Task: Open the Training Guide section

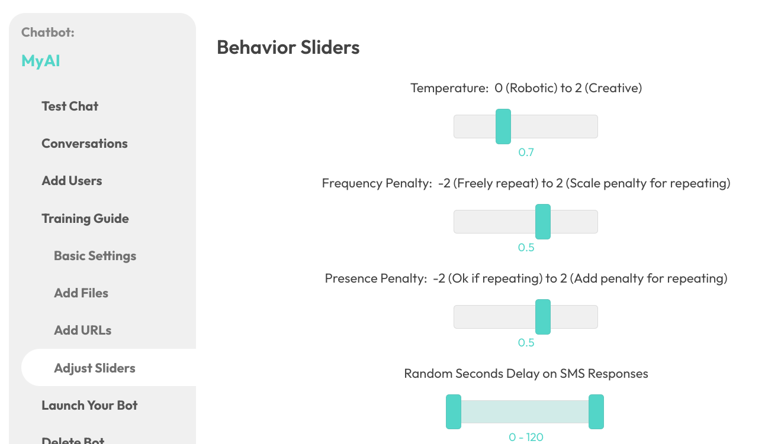Action: 85,218
